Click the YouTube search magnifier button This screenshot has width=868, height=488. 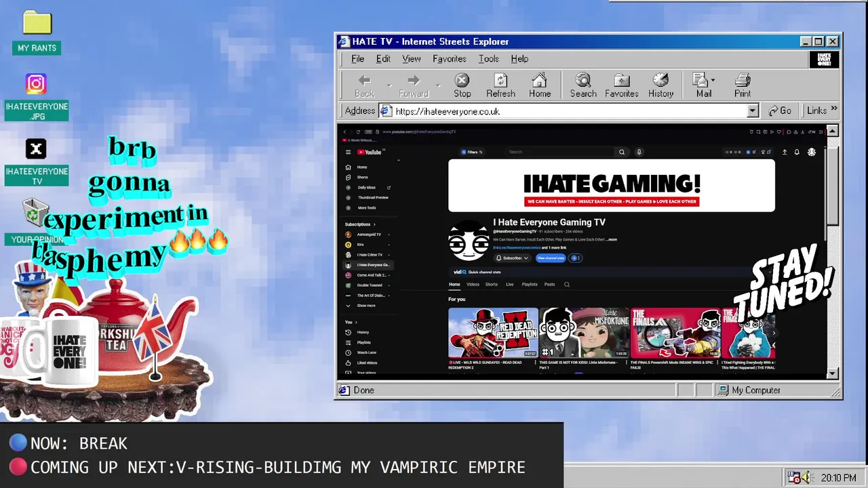pos(621,152)
